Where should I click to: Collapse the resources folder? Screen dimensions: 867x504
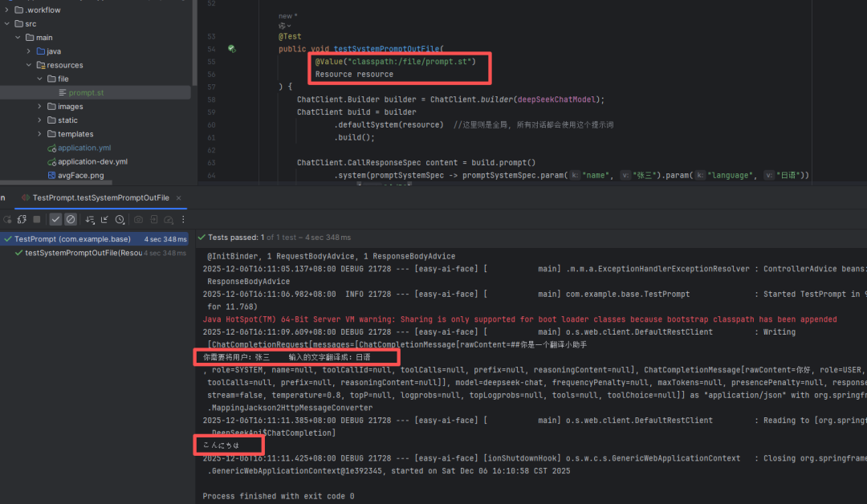click(x=29, y=65)
